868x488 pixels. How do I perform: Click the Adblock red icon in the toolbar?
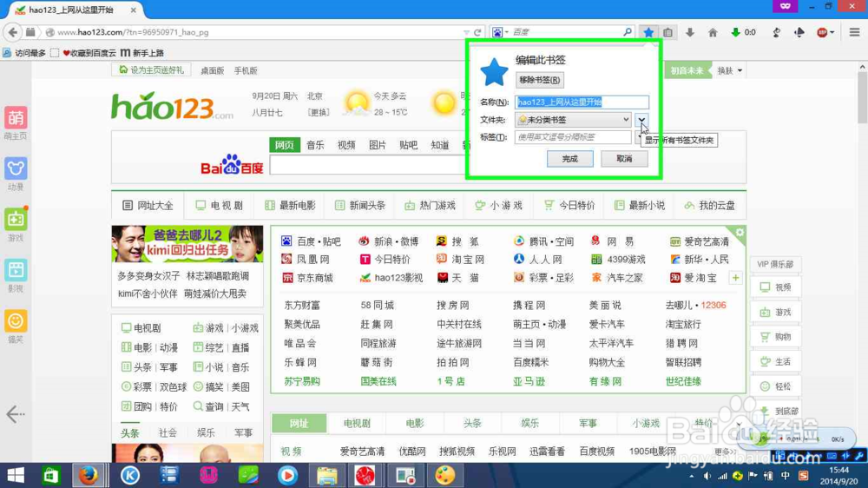coord(822,32)
